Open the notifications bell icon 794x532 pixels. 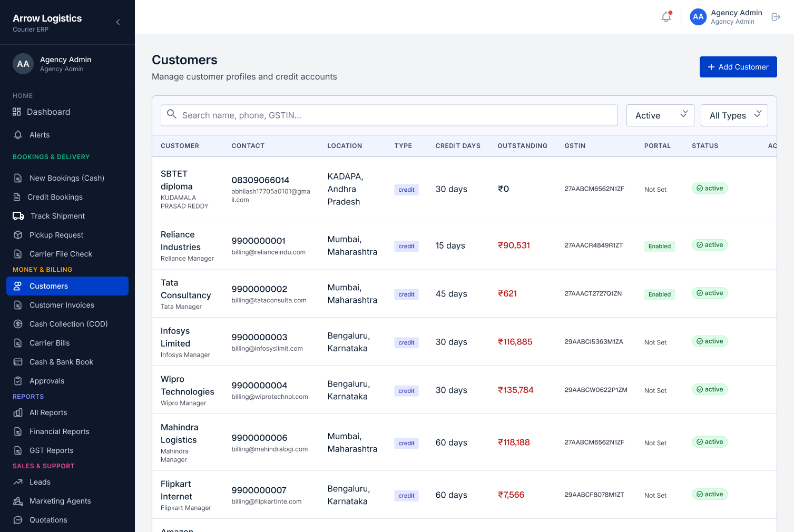(666, 17)
